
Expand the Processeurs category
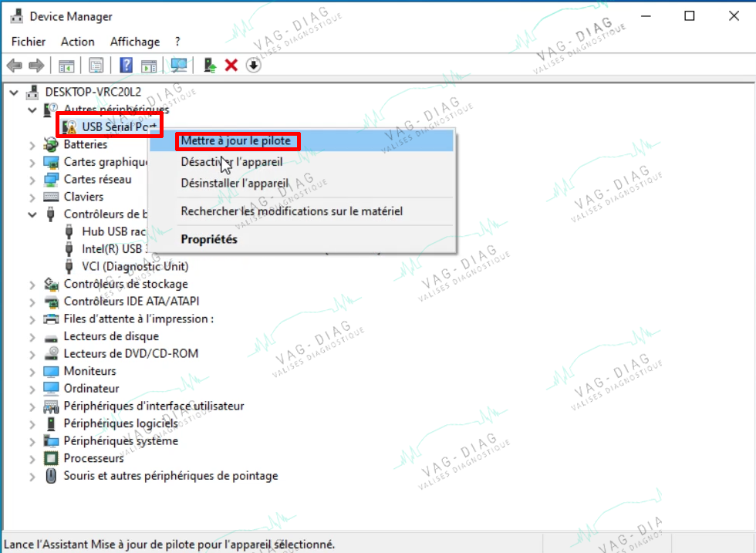pyautogui.click(x=32, y=459)
